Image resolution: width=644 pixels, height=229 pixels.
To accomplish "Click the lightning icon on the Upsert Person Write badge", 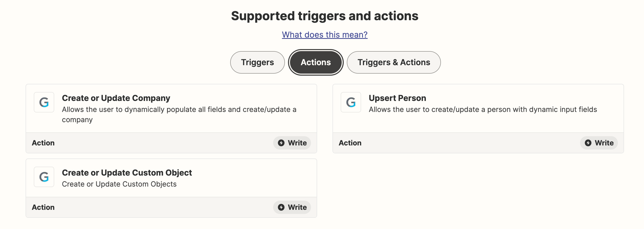I will click(x=588, y=143).
